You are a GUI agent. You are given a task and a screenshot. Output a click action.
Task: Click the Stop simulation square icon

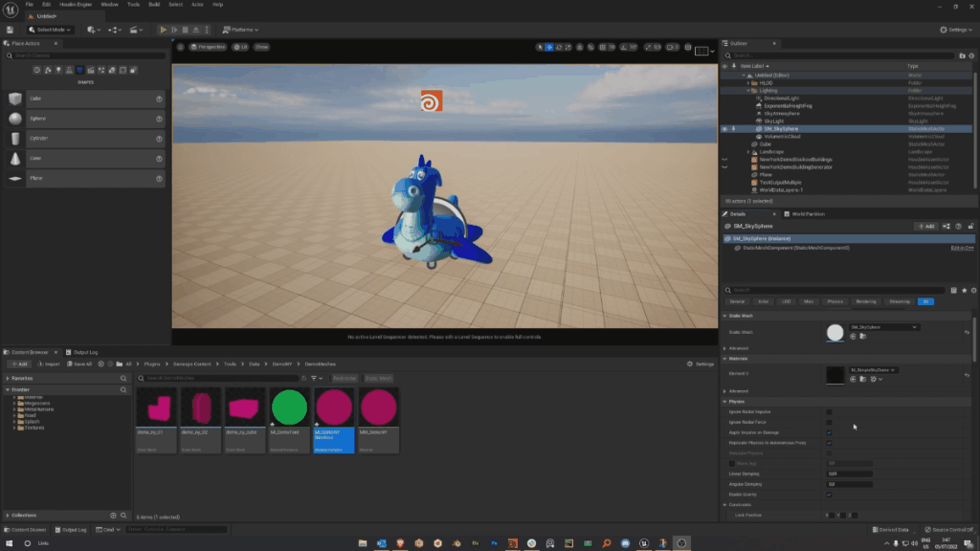188,30
